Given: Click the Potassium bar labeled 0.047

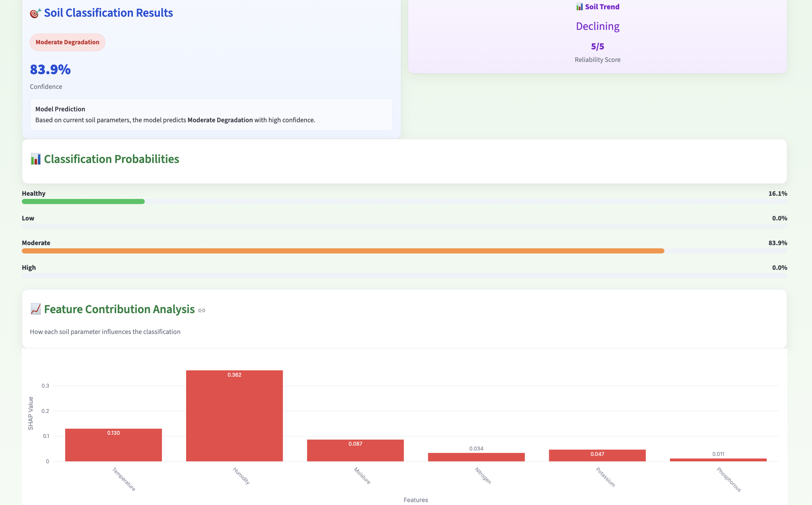Looking at the screenshot, I should click(597, 455).
